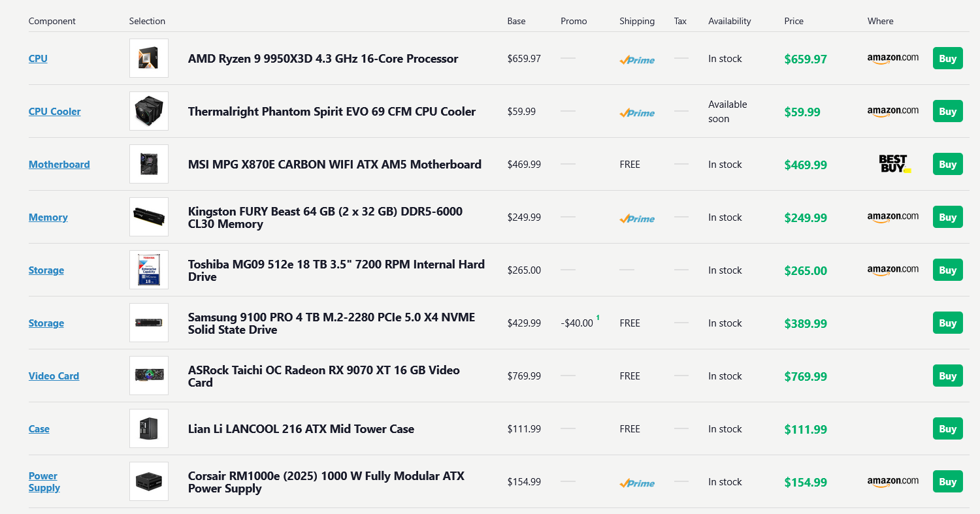This screenshot has width=980, height=514.
Task: Buy the ASRock Taichi RX 9070 XT
Action: tap(947, 376)
